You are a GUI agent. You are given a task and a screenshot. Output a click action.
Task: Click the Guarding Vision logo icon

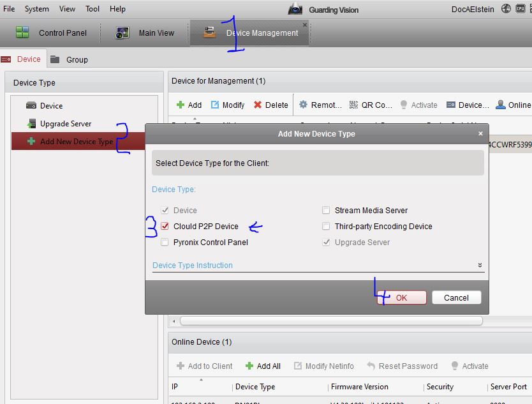pos(295,9)
